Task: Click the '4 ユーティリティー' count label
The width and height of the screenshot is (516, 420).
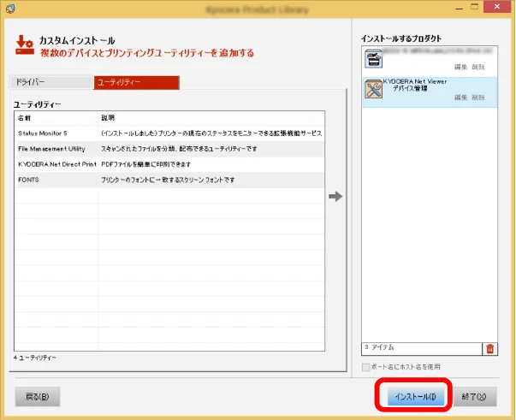Action: point(35,358)
